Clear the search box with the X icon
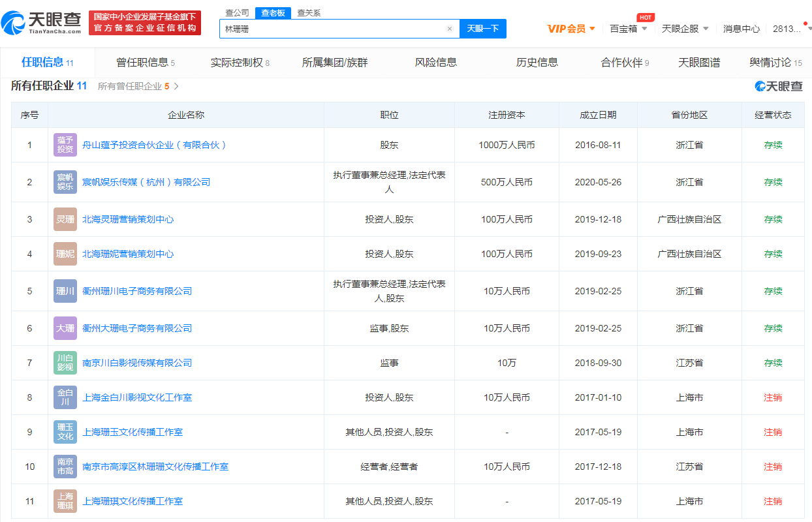This screenshot has width=812, height=522. tap(449, 29)
